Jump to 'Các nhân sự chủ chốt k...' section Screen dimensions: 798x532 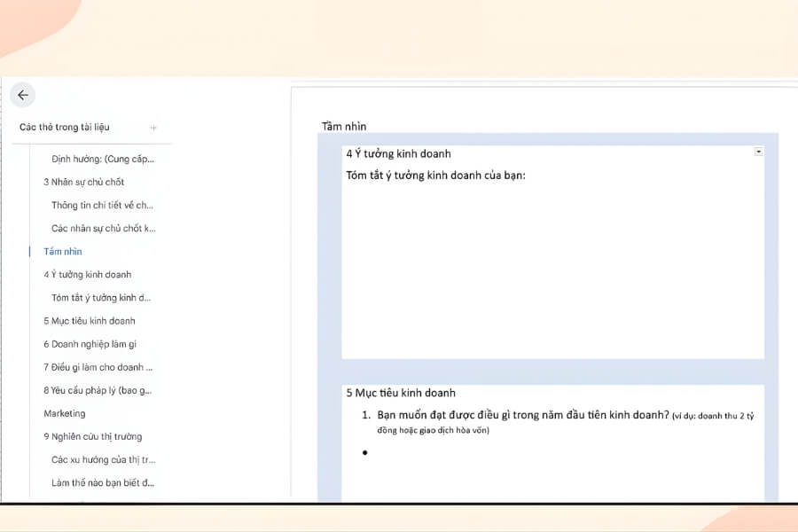[102, 229]
